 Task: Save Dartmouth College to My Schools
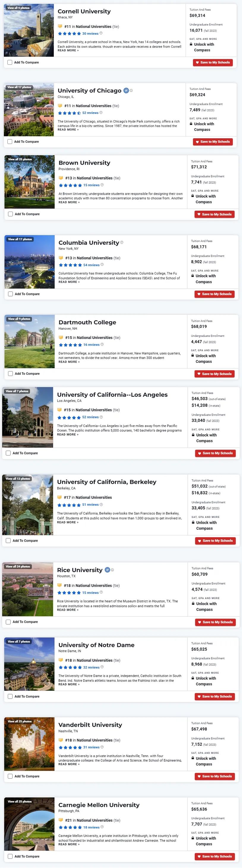click(214, 374)
